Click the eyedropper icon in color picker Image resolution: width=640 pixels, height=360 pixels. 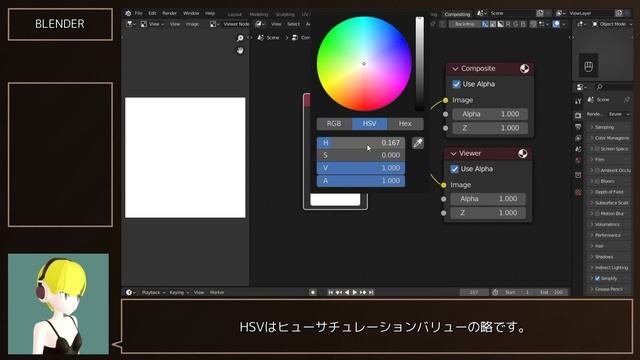click(418, 143)
